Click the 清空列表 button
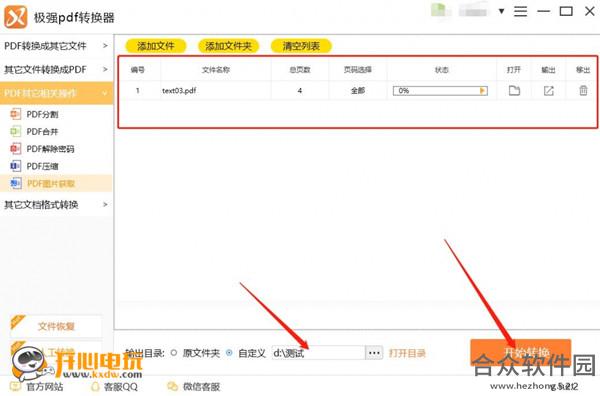Image resolution: width=600 pixels, height=396 pixels. coord(301,46)
